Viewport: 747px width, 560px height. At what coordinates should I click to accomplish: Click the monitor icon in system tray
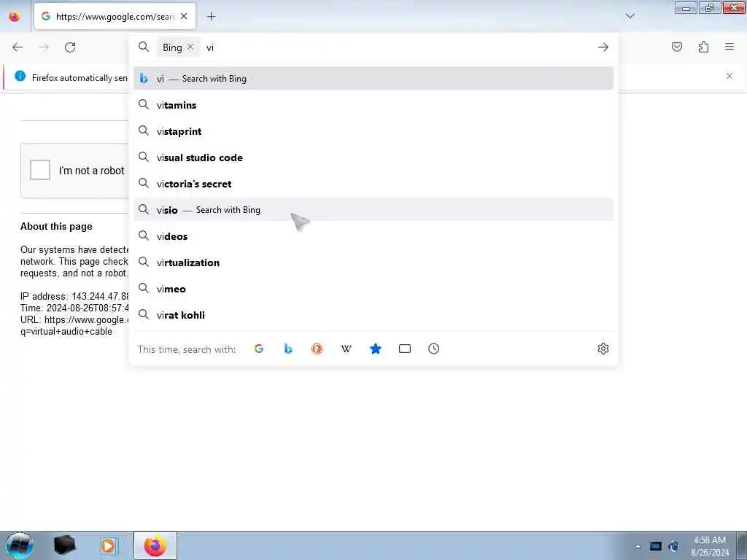[656, 546]
